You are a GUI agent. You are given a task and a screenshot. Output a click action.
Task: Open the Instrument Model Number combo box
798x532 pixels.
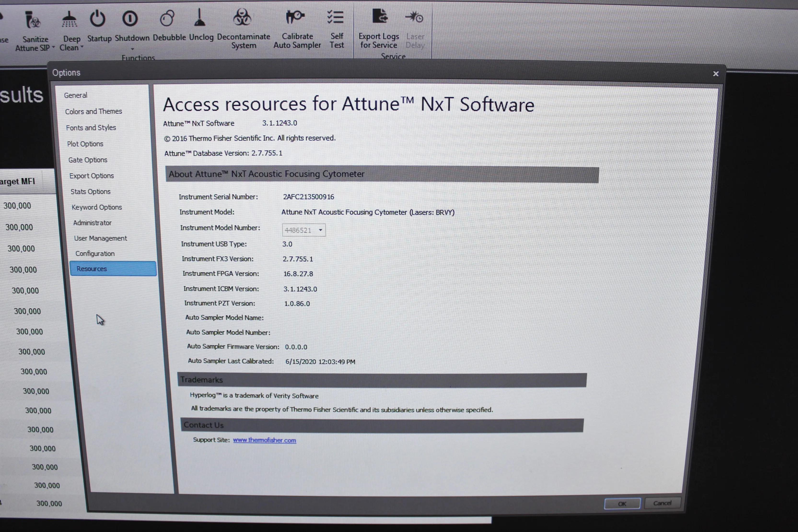pos(303,230)
